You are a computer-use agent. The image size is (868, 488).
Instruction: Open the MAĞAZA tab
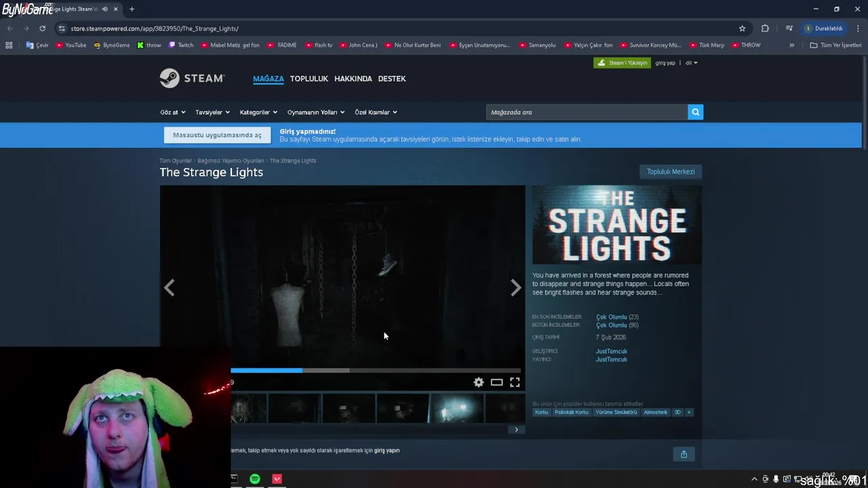click(269, 79)
